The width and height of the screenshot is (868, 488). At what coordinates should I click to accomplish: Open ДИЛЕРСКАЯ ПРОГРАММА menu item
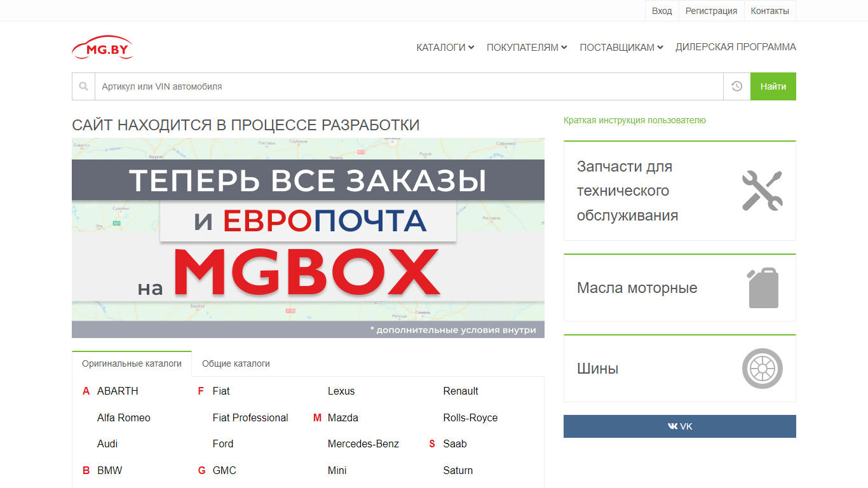[736, 47]
